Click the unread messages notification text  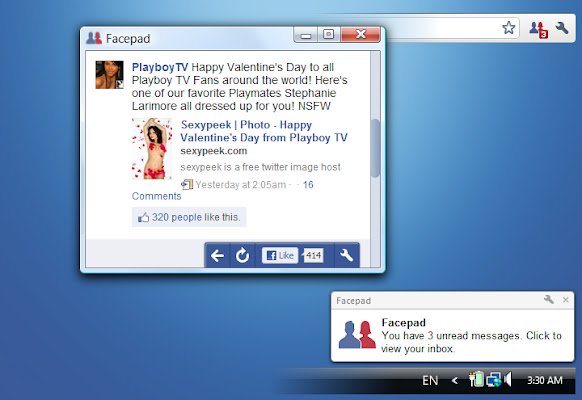tap(471, 342)
